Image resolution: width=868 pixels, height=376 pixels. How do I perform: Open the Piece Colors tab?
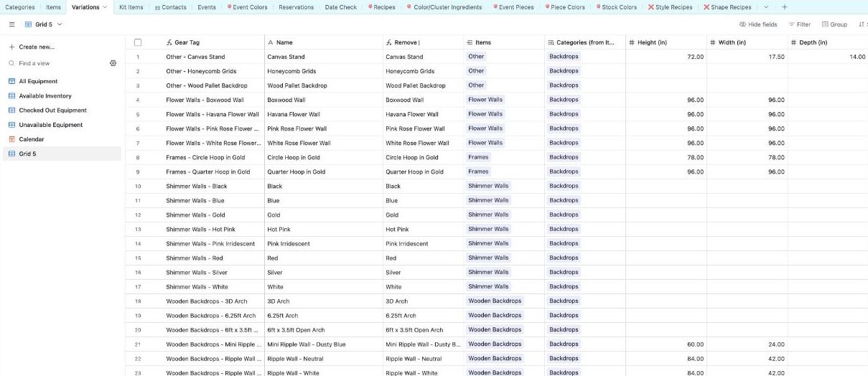pyautogui.click(x=564, y=7)
